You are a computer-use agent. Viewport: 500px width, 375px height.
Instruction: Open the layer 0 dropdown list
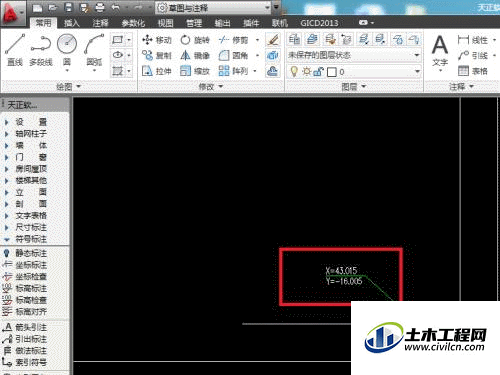tap(417, 71)
